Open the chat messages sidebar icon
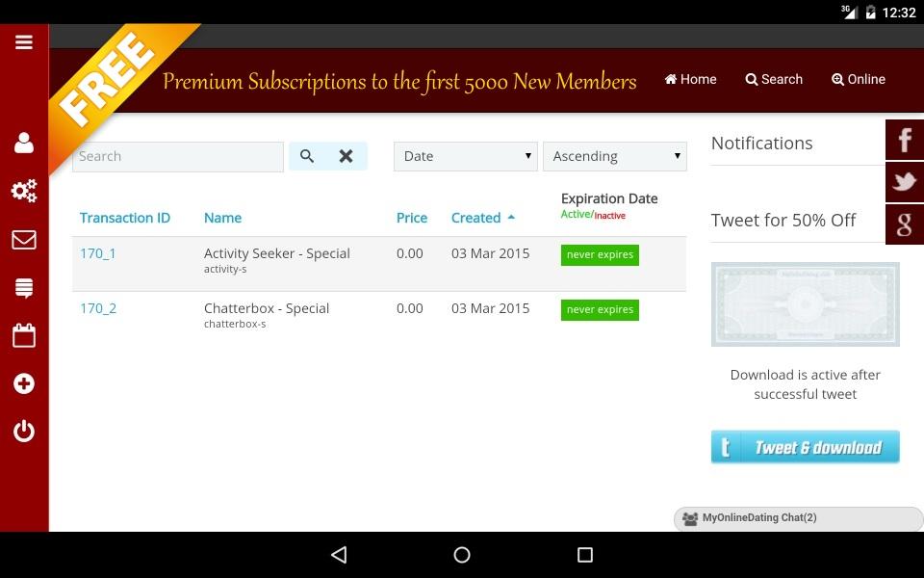 click(x=23, y=288)
